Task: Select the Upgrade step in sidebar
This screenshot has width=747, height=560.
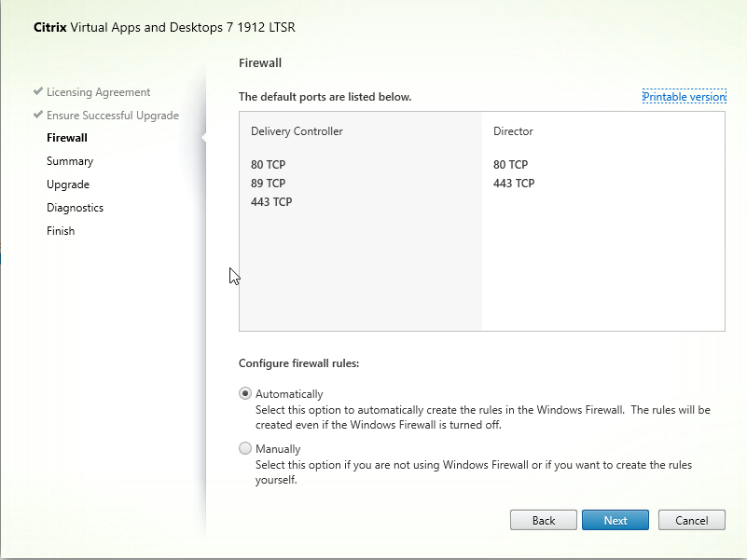Action: coord(68,184)
